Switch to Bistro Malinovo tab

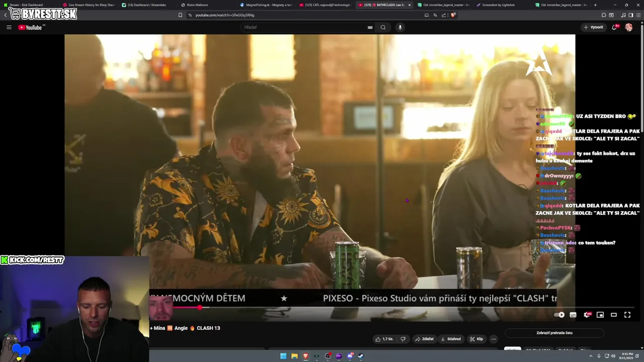pos(207,5)
